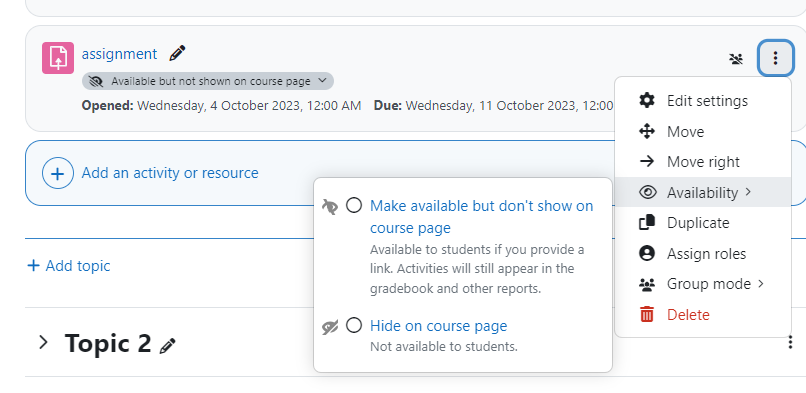Click crossed-eye icon in availability badge
This screenshot has width=806, height=393.
(x=96, y=81)
